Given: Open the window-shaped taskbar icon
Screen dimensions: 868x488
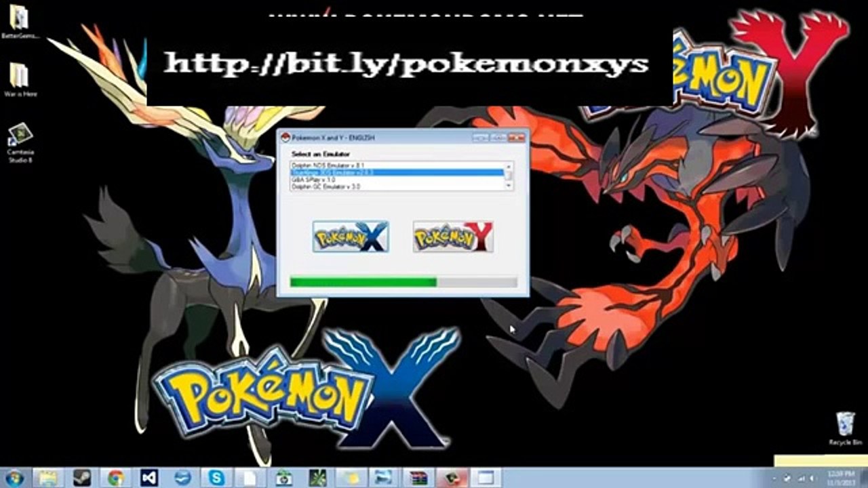Looking at the screenshot, I should [486, 477].
